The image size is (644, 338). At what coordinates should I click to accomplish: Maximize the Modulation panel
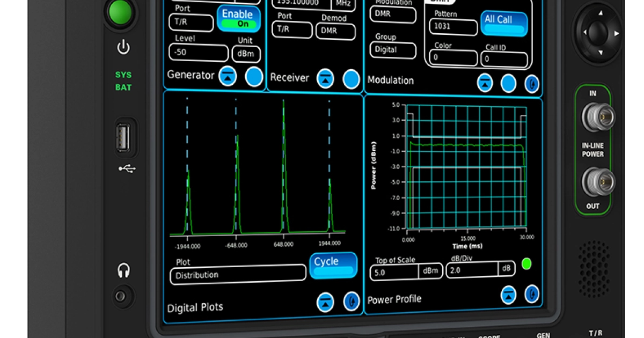(485, 83)
